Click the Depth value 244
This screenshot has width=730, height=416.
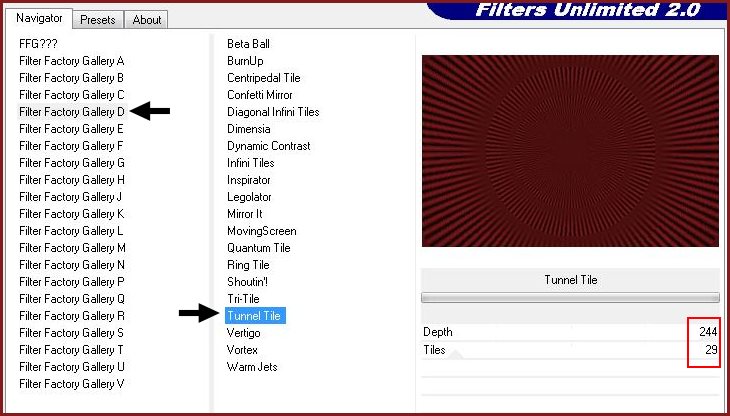point(708,332)
